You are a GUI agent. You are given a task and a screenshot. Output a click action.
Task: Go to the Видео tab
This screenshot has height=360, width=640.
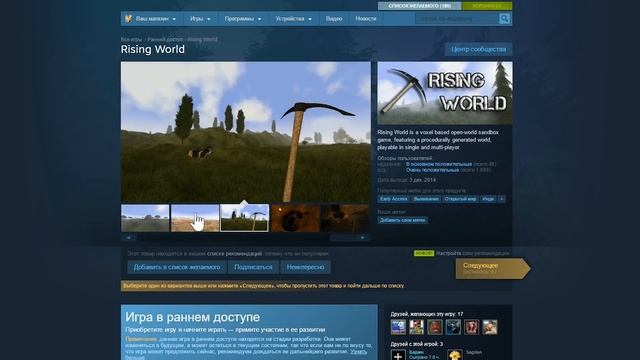coord(334,19)
